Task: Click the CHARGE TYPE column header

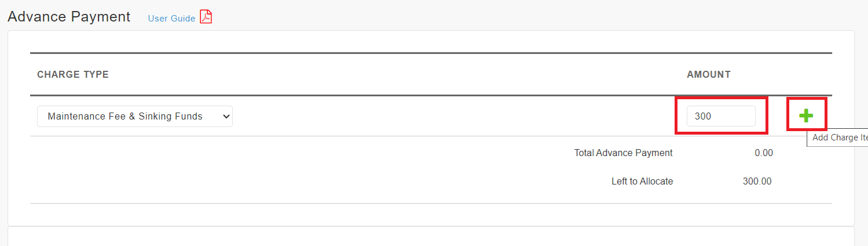Action: tap(73, 74)
